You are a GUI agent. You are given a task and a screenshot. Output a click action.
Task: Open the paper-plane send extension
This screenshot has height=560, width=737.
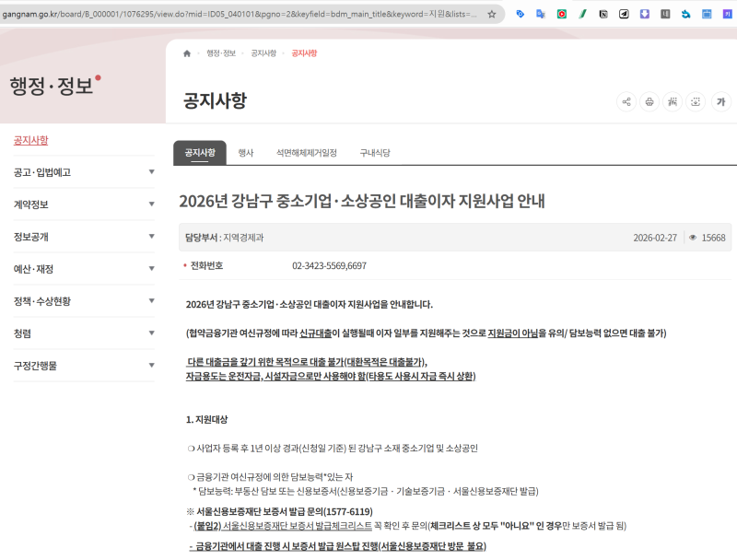click(x=624, y=14)
